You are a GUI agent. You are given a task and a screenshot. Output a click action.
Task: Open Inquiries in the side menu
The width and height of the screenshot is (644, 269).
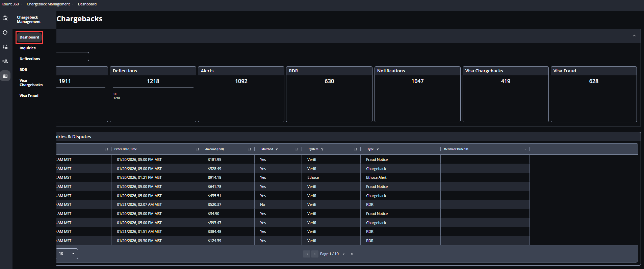coord(28,48)
